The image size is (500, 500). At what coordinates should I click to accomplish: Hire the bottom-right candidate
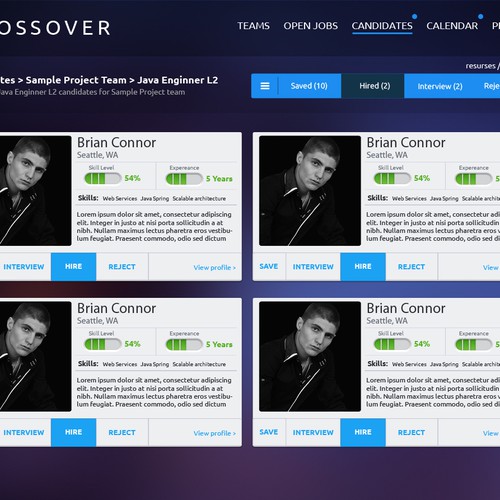[363, 432]
